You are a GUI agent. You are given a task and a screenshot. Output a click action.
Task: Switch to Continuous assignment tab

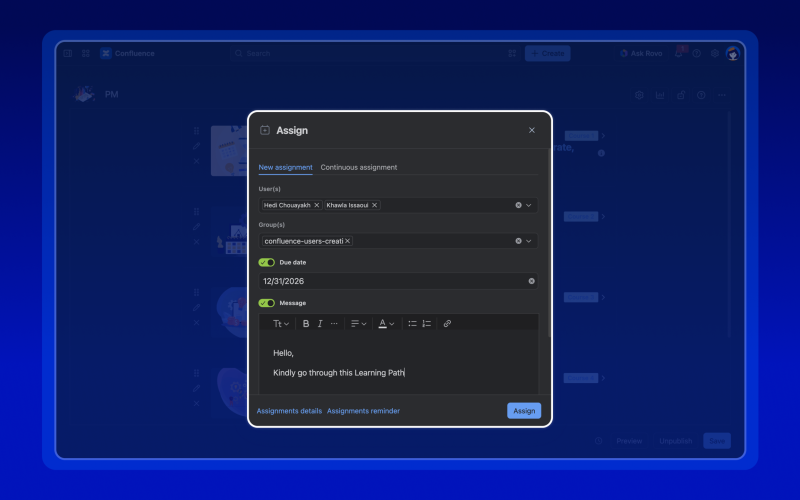pyautogui.click(x=359, y=167)
